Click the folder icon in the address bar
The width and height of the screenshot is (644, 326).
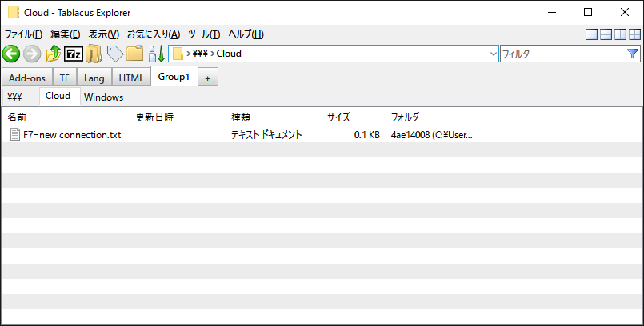coord(178,54)
